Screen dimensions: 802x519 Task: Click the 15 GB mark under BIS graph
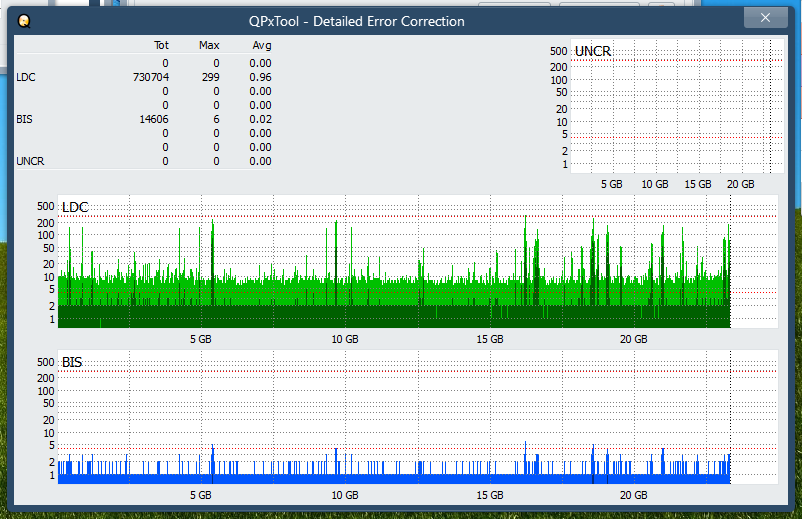pos(489,495)
